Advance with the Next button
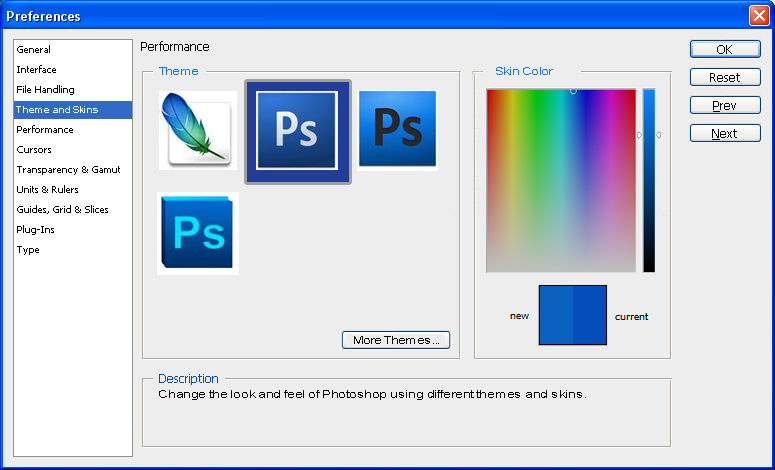The width and height of the screenshot is (775, 470). coord(725,133)
